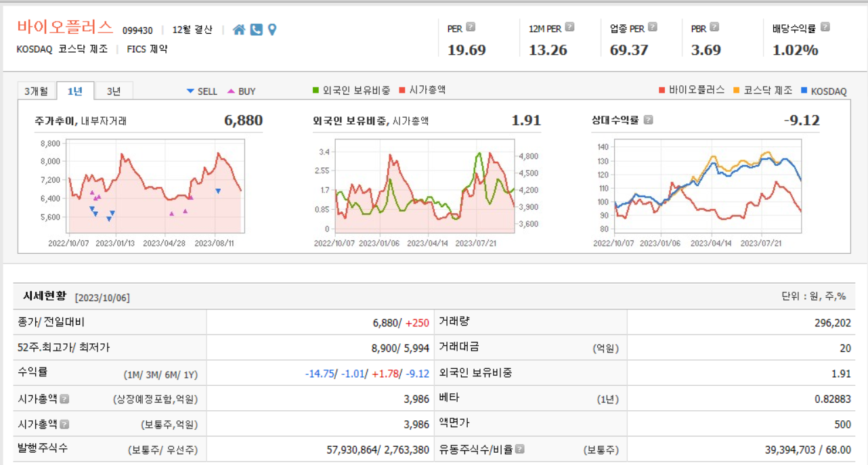Image resolution: width=868 pixels, height=465 pixels.
Task: Click the 시세현황 section heading
Action: click(x=45, y=296)
